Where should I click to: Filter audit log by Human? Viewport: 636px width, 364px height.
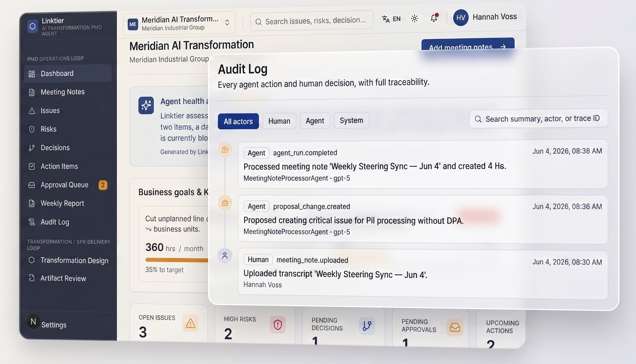tap(279, 121)
